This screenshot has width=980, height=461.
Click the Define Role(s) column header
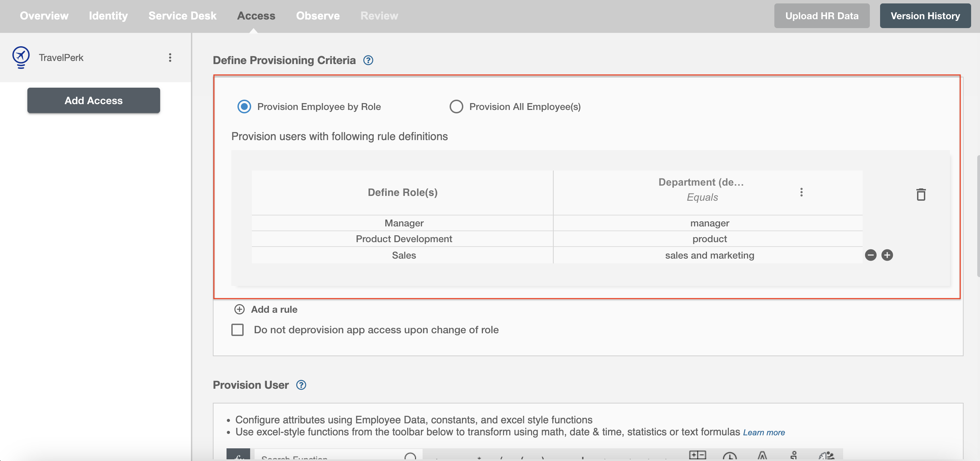[402, 192]
